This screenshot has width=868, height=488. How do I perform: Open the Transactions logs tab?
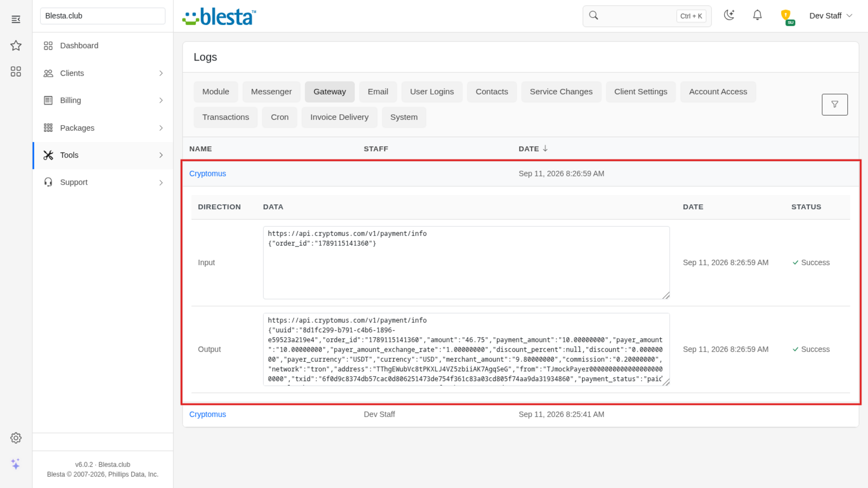click(226, 117)
